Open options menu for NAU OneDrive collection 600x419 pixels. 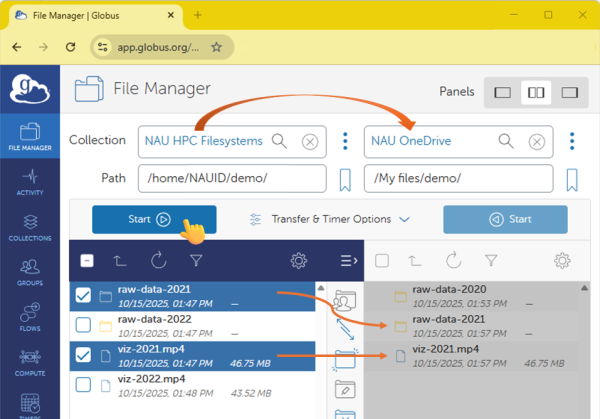(x=572, y=141)
